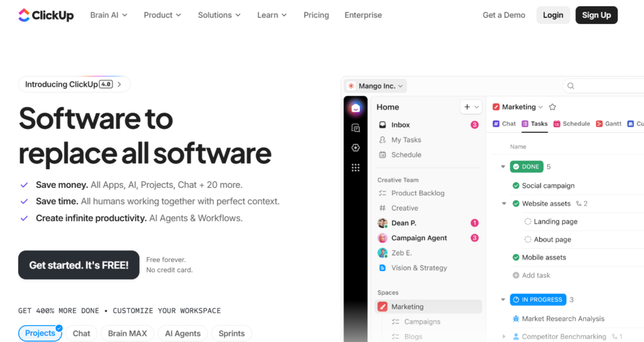Switch to the Gantt view tab

click(x=609, y=124)
